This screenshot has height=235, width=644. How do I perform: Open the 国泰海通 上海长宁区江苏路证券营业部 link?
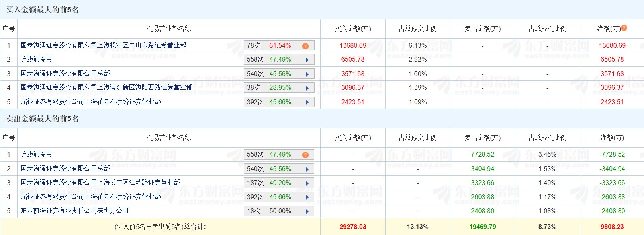(100, 183)
